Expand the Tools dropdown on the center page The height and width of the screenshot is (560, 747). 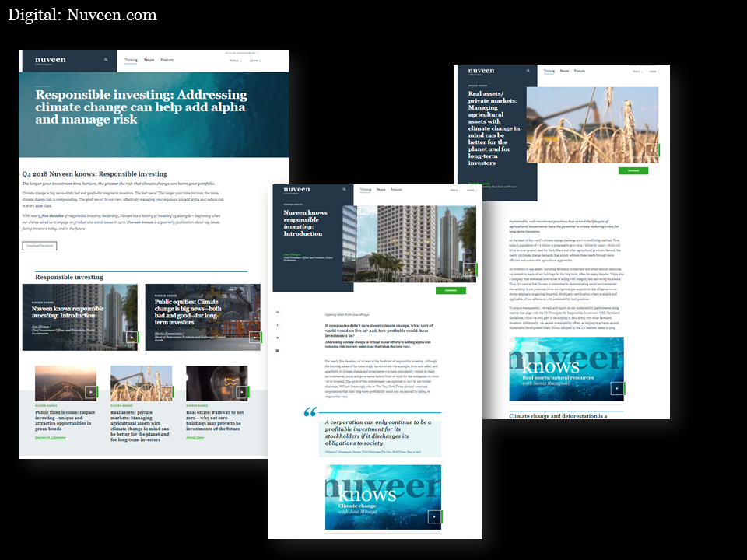pyautogui.click(x=455, y=190)
